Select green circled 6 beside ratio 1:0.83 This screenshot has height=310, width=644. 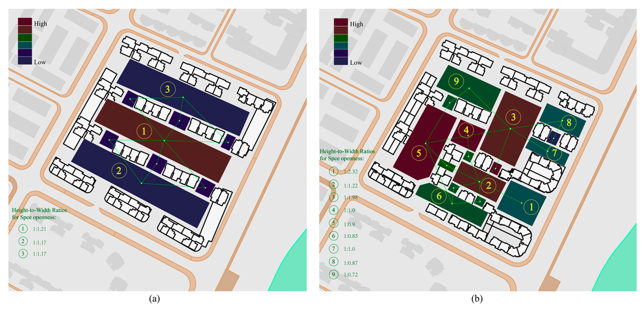pyautogui.click(x=333, y=236)
